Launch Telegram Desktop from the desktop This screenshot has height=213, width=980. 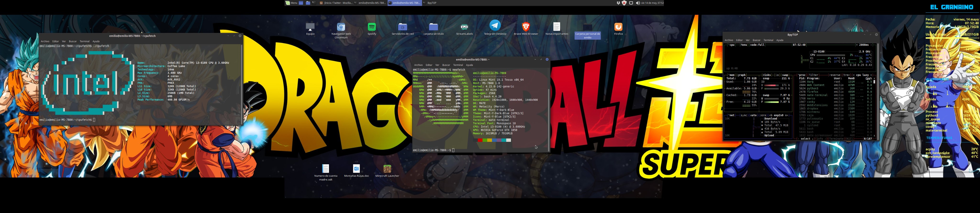495,26
